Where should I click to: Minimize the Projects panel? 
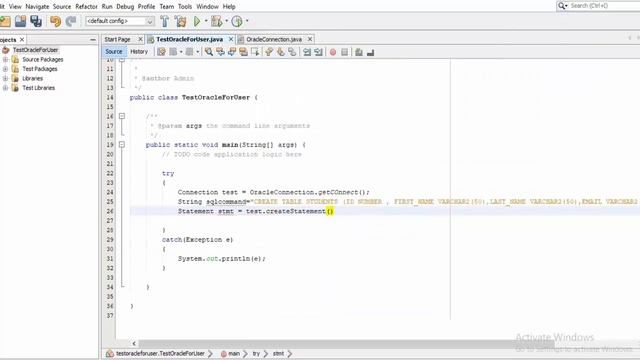click(x=93, y=40)
